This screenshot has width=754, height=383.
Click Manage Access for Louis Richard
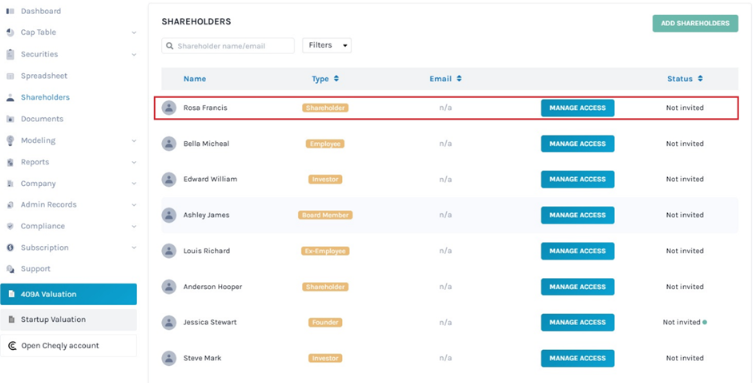point(578,251)
